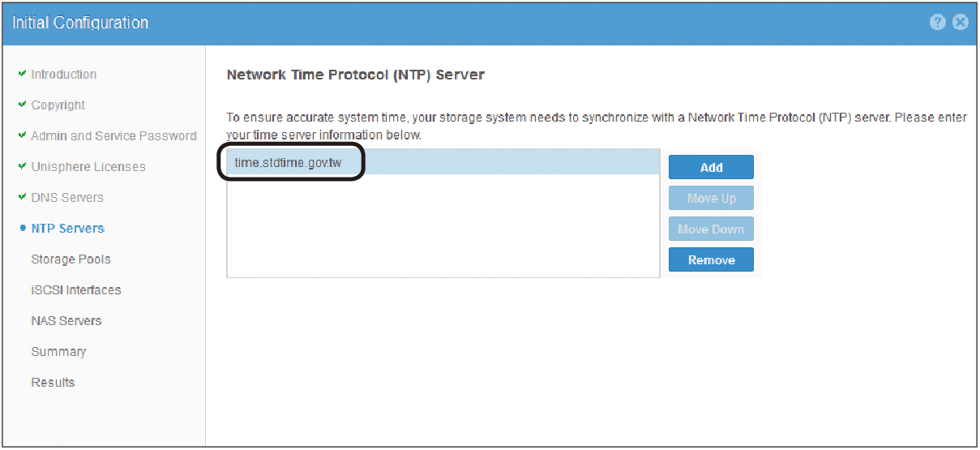Click the Move Down button
980x450 pixels.
[x=711, y=229]
